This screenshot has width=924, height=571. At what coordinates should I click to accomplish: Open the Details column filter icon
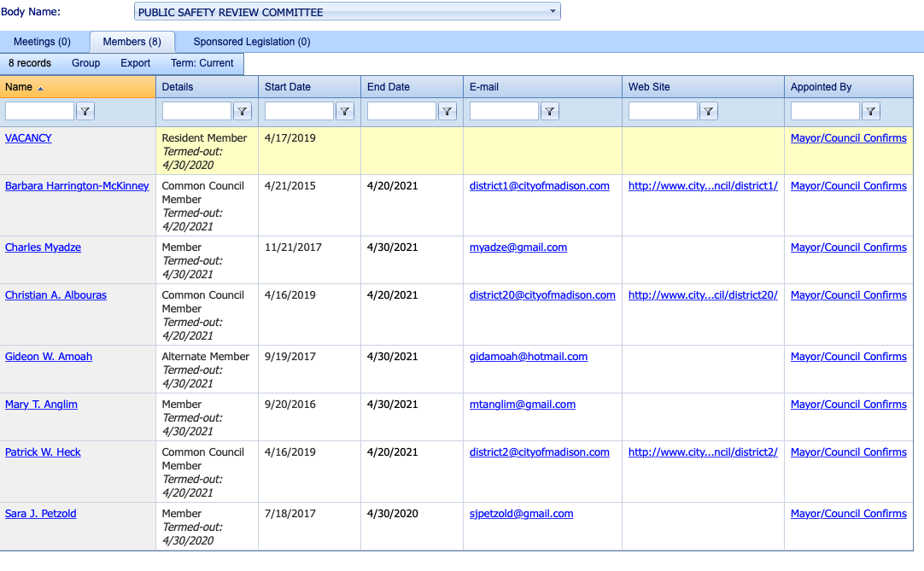click(x=243, y=111)
